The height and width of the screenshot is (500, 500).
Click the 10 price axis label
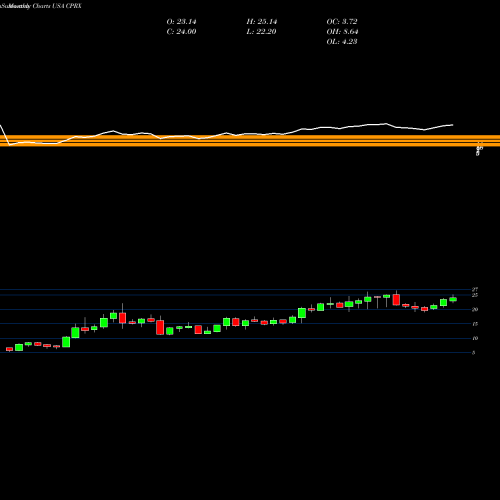click(x=475, y=338)
